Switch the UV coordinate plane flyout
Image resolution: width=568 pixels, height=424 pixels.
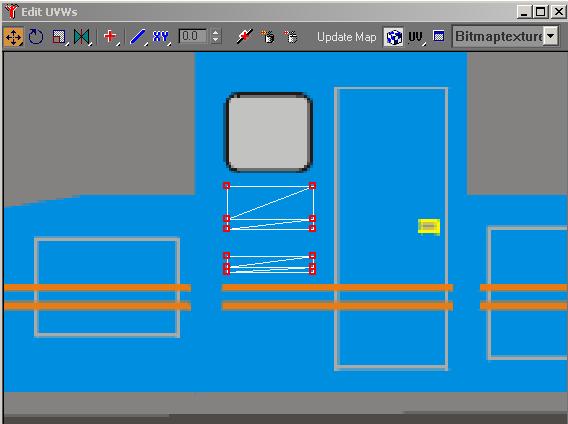tap(416, 37)
